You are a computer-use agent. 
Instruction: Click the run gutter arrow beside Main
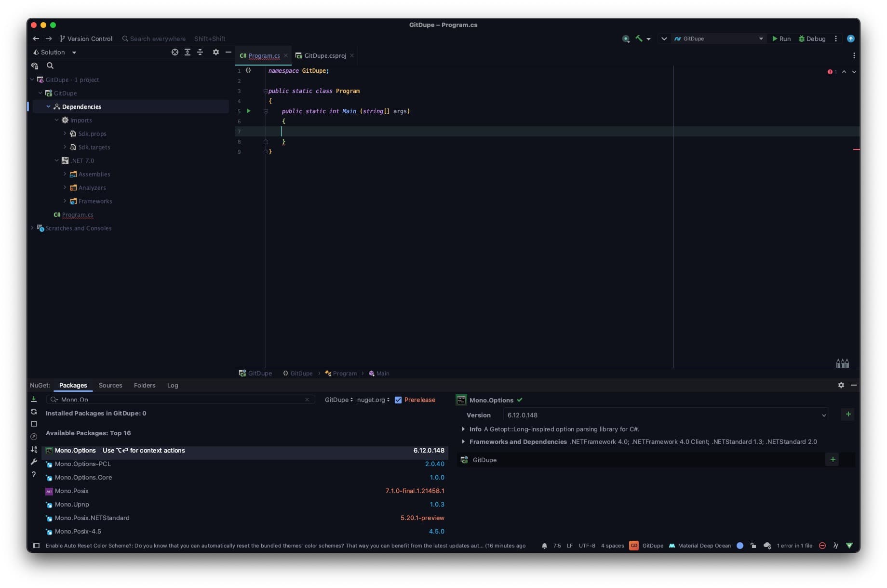tap(249, 111)
